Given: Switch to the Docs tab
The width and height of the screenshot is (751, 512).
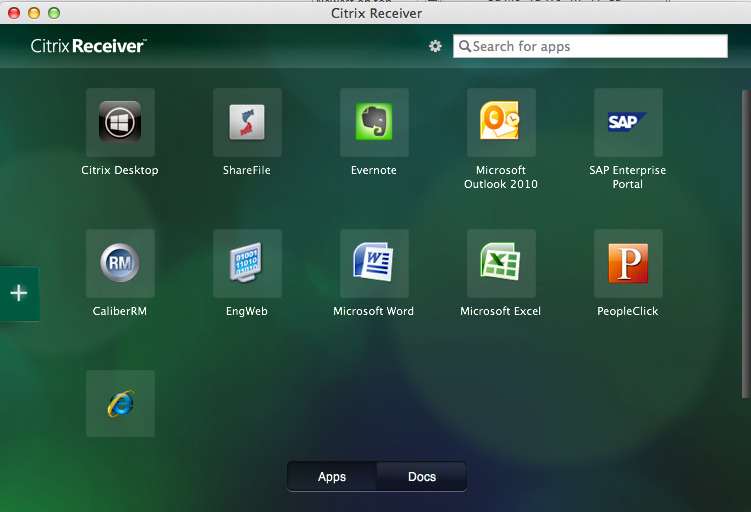Looking at the screenshot, I should pyautogui.click(x=422, y=477).
